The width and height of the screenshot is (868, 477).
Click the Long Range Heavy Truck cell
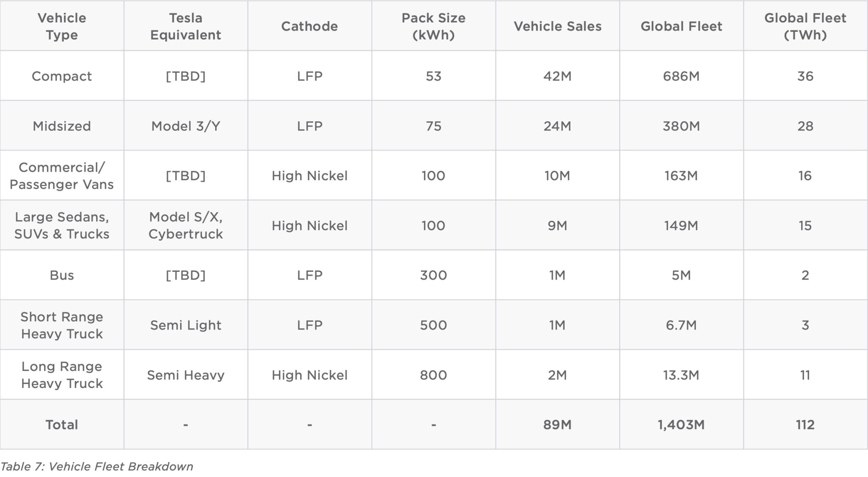(x=62, y=375)
